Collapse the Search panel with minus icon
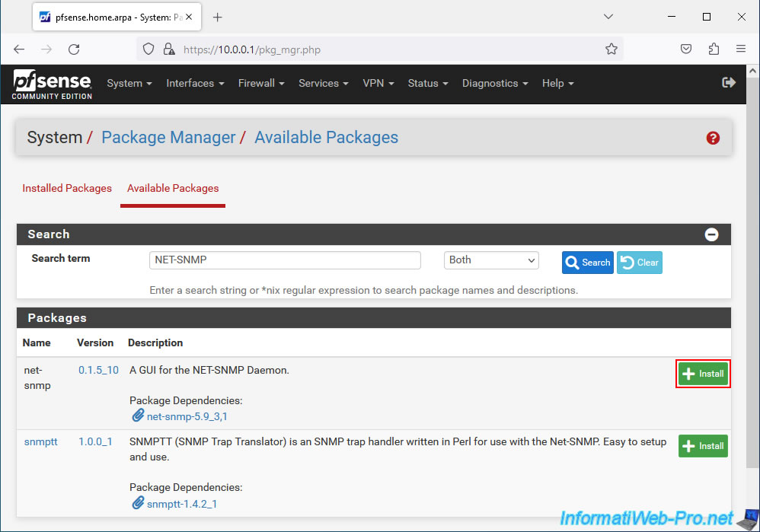Screen dimensions: 760x532 pos(711,234)
